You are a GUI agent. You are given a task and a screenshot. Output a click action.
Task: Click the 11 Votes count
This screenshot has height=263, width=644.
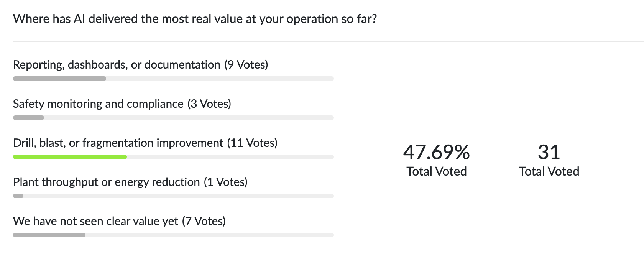tap(252, 143)
